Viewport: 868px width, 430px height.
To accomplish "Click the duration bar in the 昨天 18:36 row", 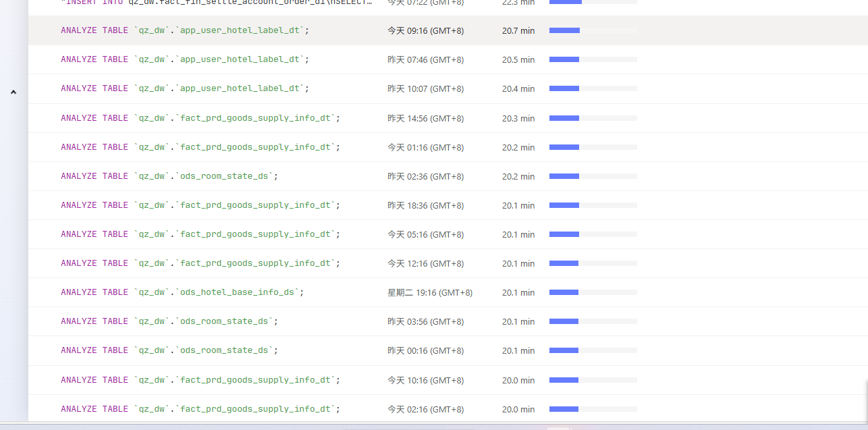I will [x=593, y=205].
